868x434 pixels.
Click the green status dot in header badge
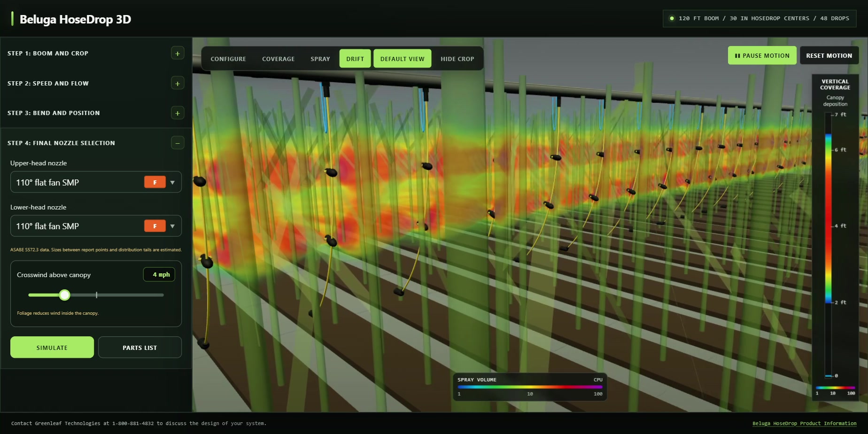point(672,18)
